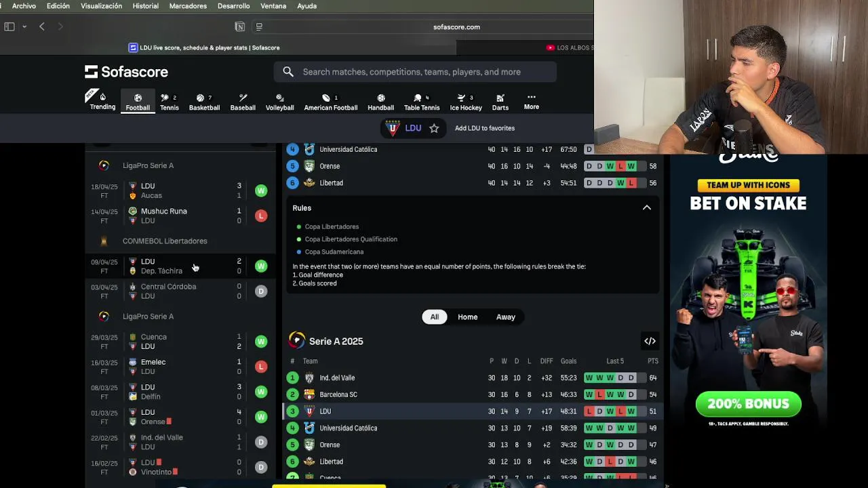The image size is (868, 488).
Task: Click Add LDU to favorites
Action: click(485, 128)
